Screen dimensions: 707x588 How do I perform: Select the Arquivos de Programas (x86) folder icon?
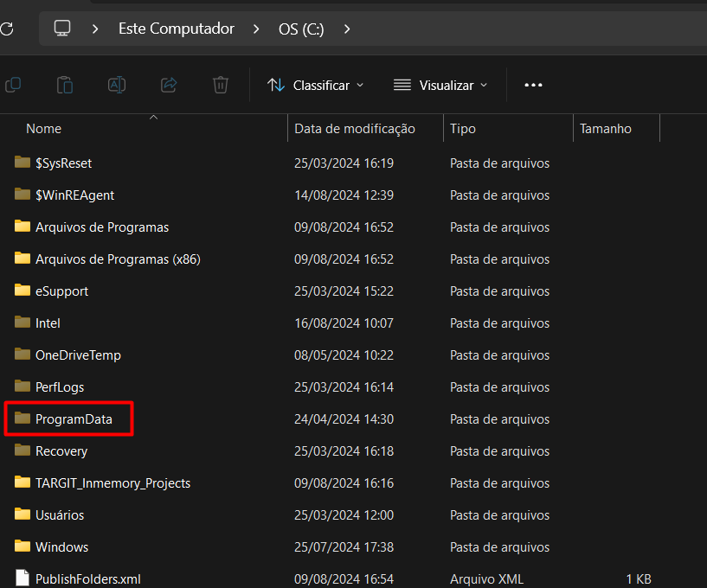(x=22, y=258)
